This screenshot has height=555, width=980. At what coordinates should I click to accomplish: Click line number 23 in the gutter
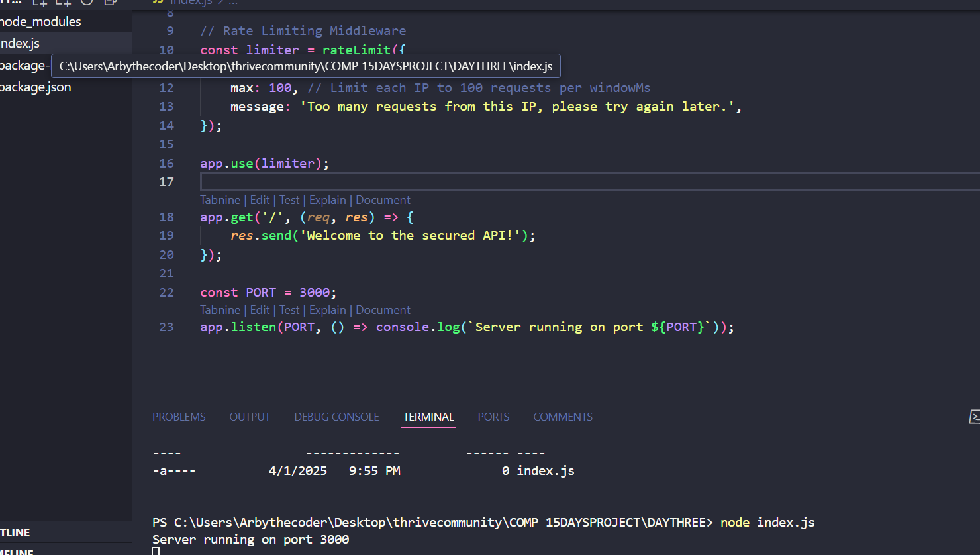pos(166,327)
